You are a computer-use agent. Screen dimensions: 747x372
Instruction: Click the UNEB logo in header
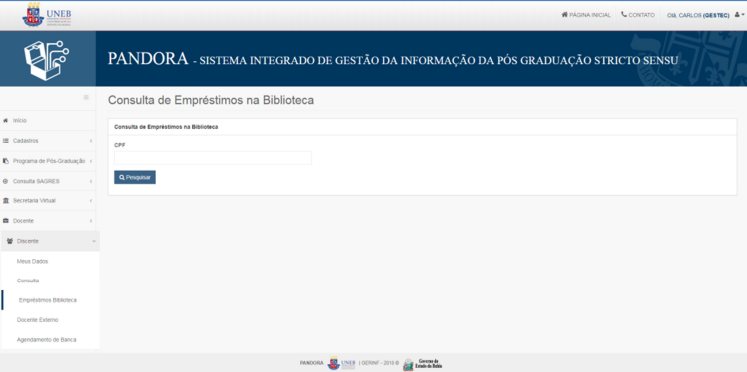[x=47, y=15]
